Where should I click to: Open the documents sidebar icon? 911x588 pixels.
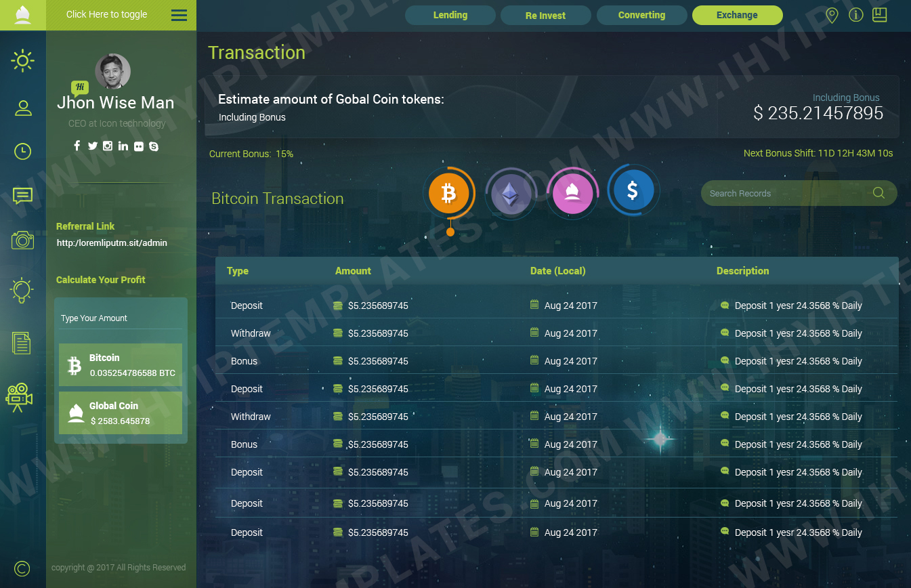[x=22, y=343]
